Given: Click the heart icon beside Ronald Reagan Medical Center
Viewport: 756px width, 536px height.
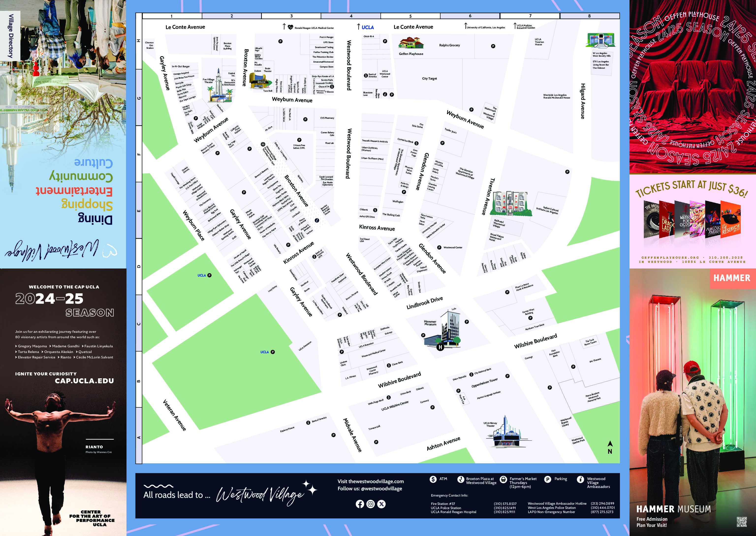Looking at the screenshot, I should [x=290, y=27].
